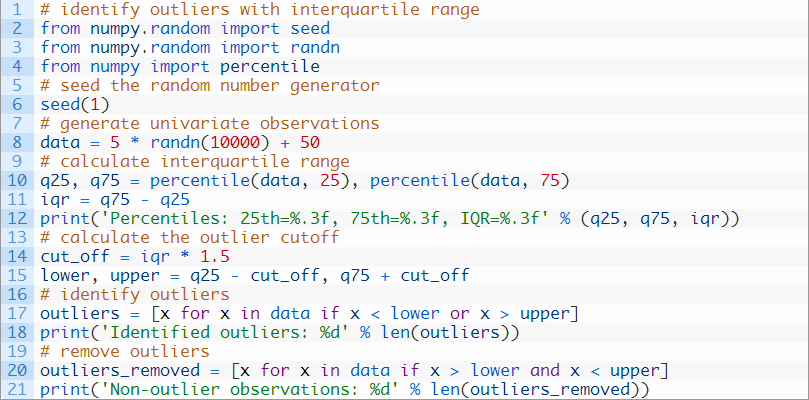Click the 'or' keyword on line 17

[x=460, y=314]
